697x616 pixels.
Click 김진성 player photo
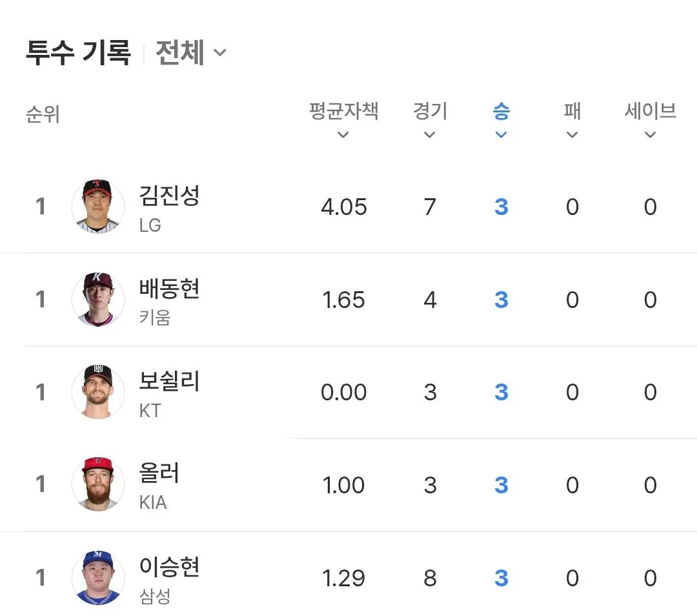tap(97, 207)
